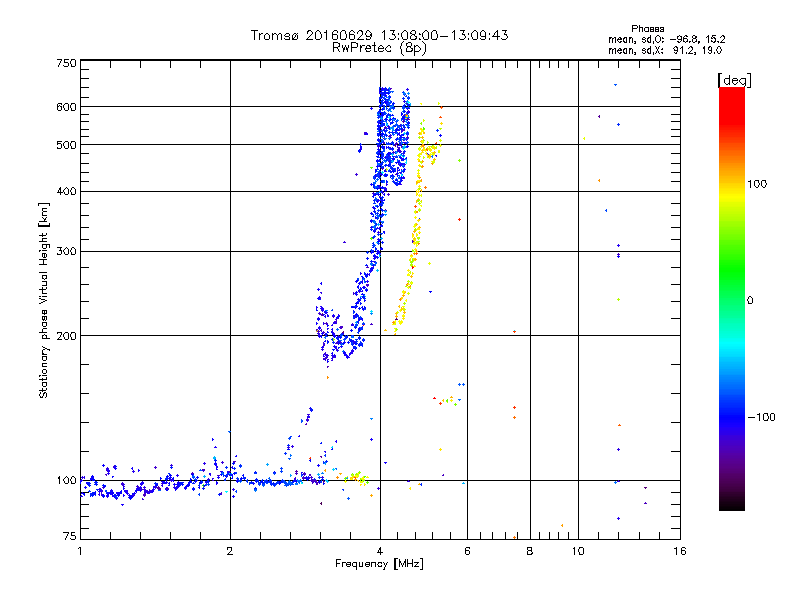800x600 pixels.
Task: Click the "Phases" heading in the stats block
Action: pos(647,29)
